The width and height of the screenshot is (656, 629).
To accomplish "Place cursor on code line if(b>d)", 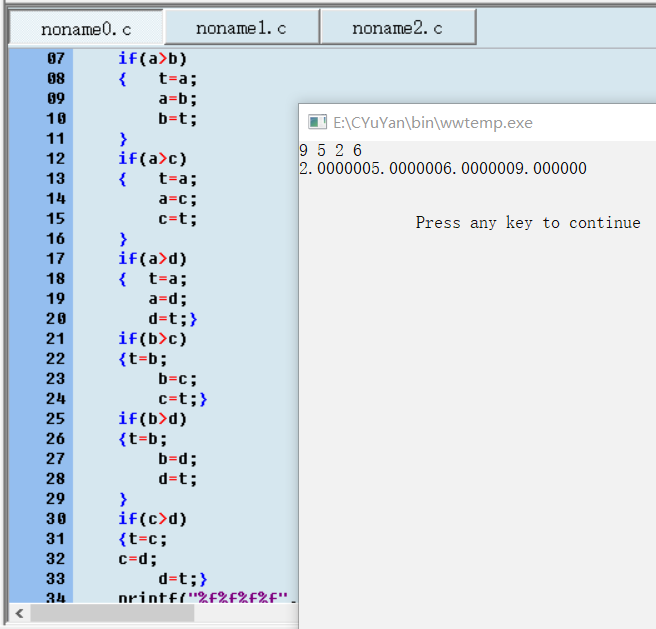I will tap(152, 418).
